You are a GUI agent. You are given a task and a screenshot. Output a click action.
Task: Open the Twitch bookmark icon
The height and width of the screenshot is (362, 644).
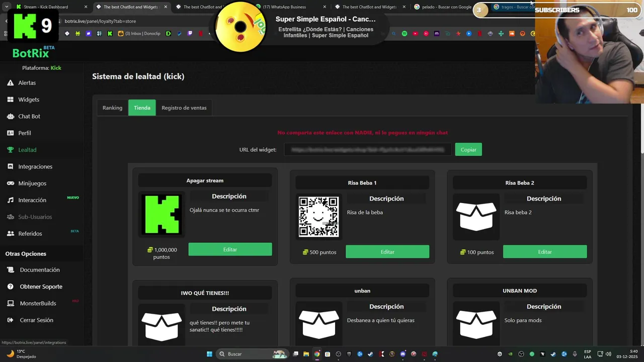pos(190,34)
